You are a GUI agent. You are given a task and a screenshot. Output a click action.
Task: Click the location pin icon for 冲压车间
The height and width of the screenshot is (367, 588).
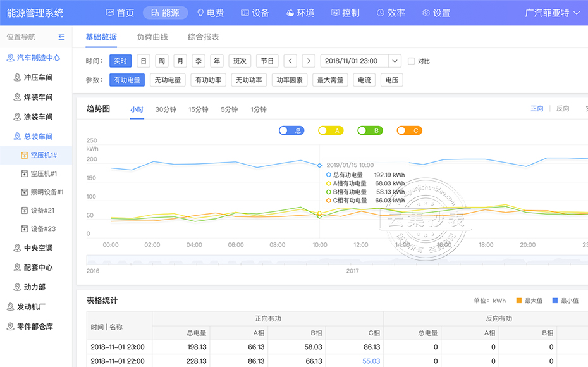18,77
